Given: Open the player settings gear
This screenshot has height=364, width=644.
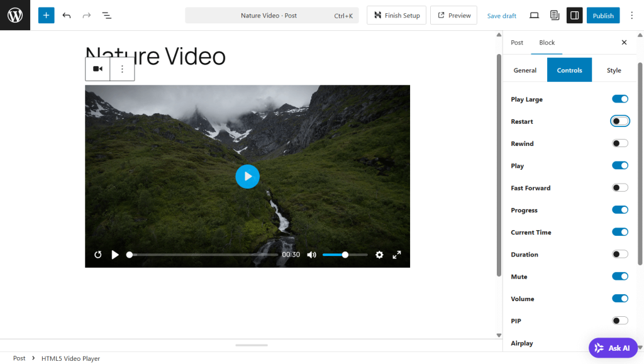Looking at the screenshot, I should coord(379,255).
